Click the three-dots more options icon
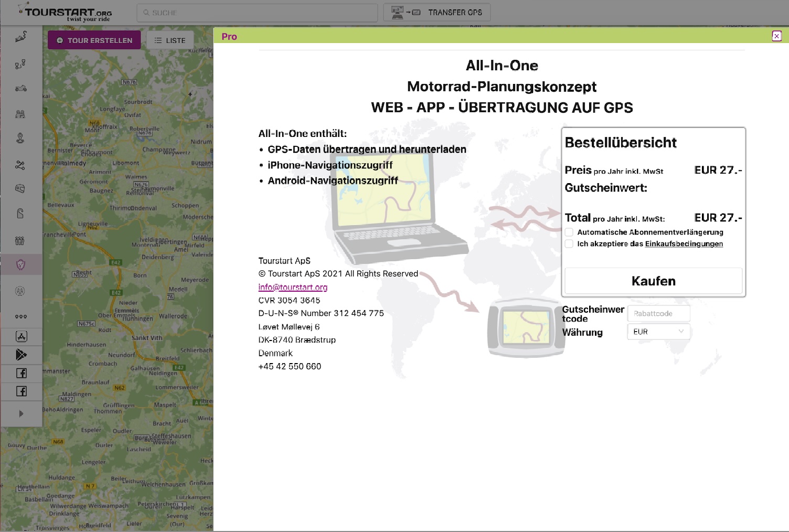This screenshot has width=789, height=532. click(x=20, y=316)
